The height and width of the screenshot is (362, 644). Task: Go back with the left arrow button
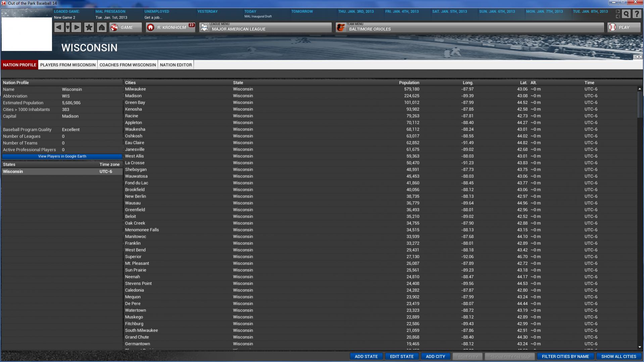(59, 28)
